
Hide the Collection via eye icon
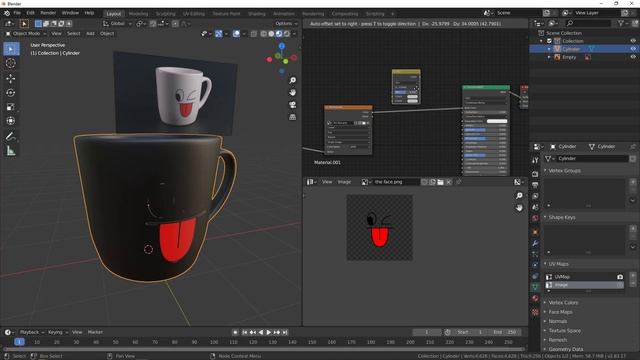633,41
